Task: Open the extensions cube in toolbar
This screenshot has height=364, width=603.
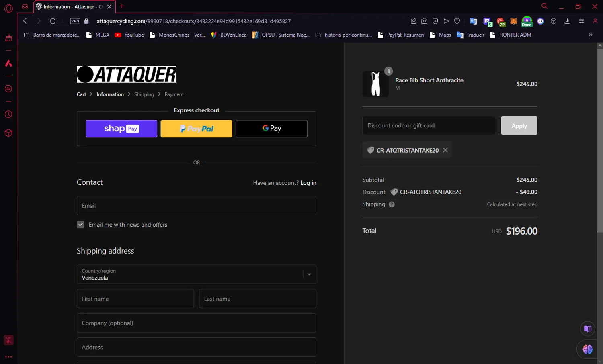Action: [x=554, y=21]
